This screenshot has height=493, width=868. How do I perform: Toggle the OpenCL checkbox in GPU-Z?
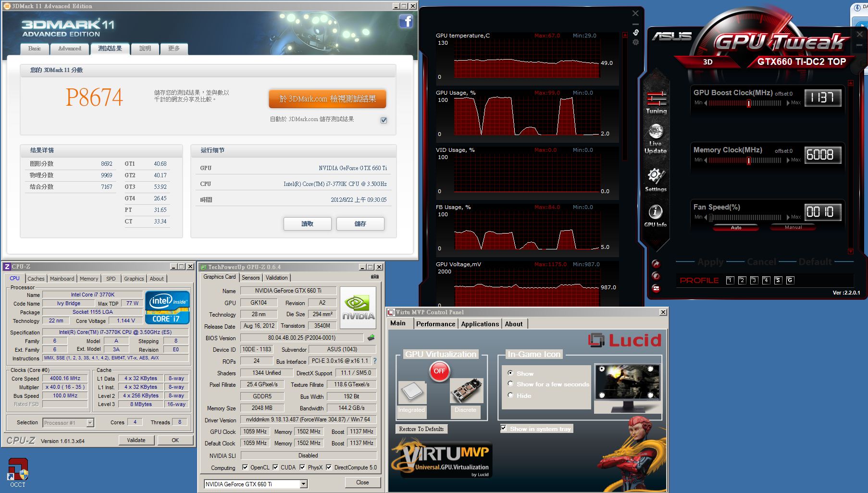pos(245,467)
